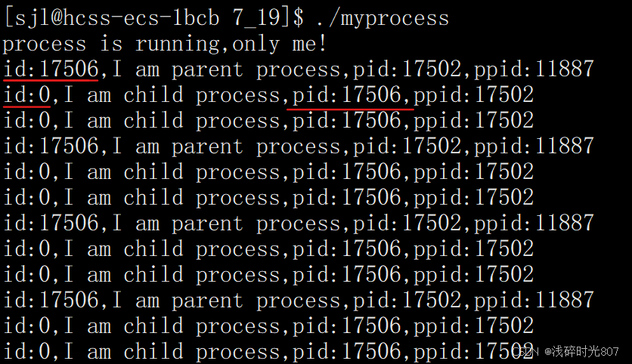The image size is (632, 364).
Task: Click the last "I am parent process" output line
Action: click(298, 301)
